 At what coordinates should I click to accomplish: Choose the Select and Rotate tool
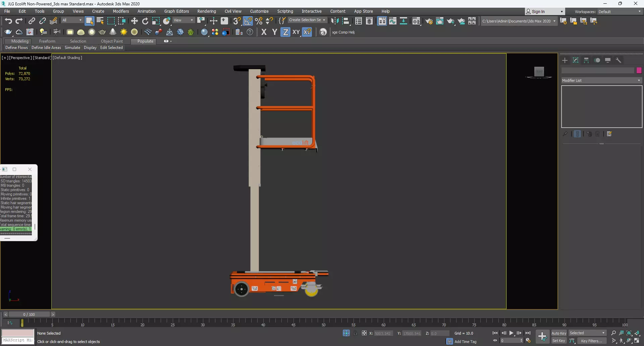[x=145, y=21]
